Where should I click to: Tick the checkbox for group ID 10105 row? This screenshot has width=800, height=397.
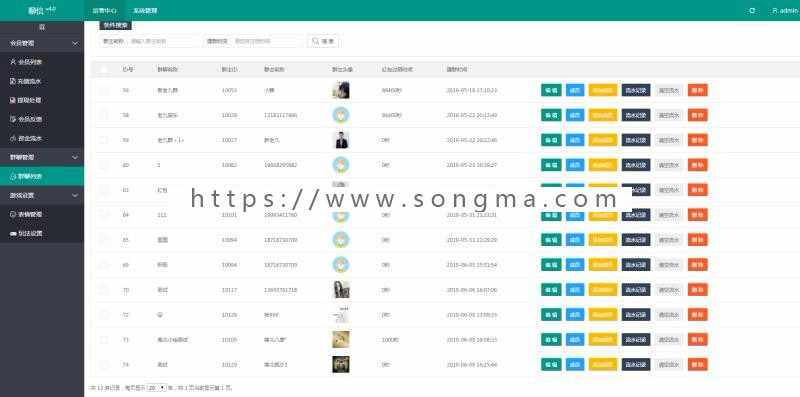104,339
